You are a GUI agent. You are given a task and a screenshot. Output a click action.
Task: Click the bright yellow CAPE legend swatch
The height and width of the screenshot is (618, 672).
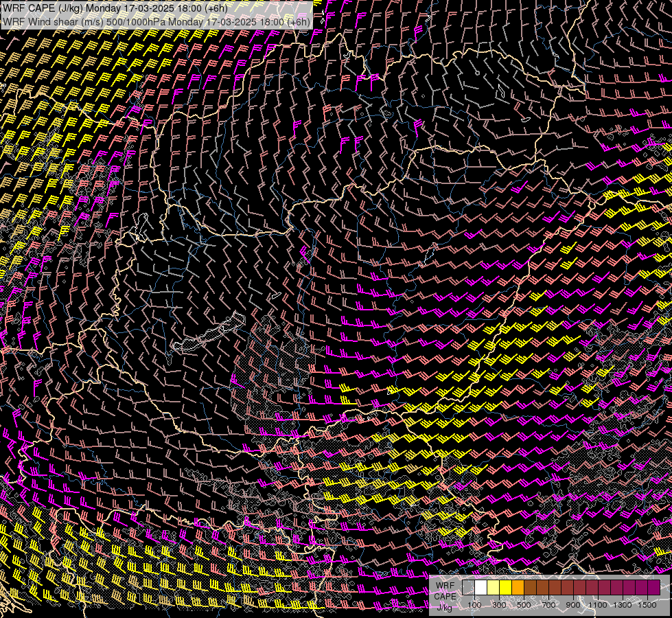point(506,587)
